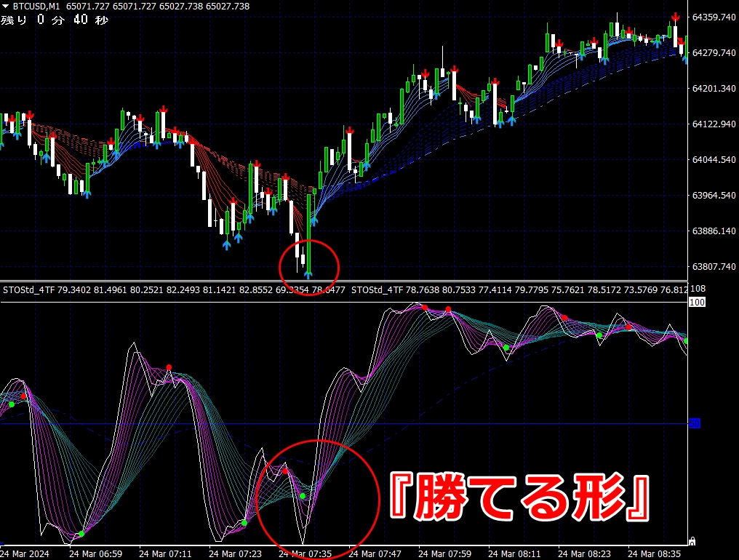
Task: Click the 24 Mar 07:47 time label
Action: [375, 554]
